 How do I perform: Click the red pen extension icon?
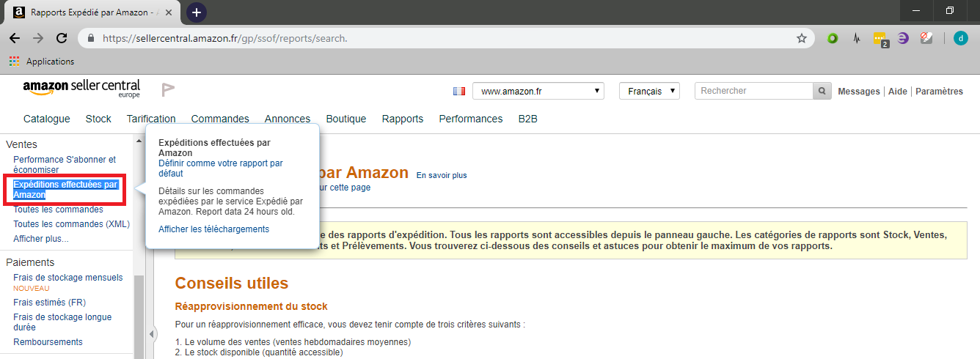(x=926, y=38)
